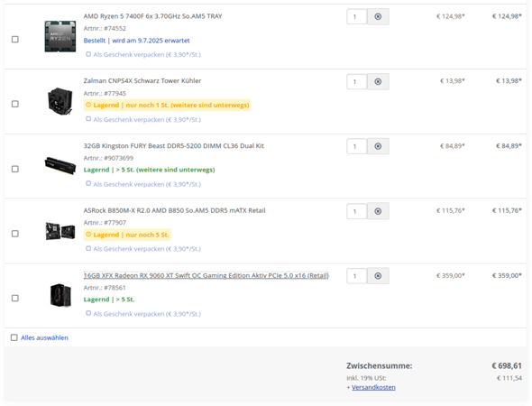Screen dimensions: 532x406
Task: Tick the Alles auswählen checkbox
Action: coord(14,337)
